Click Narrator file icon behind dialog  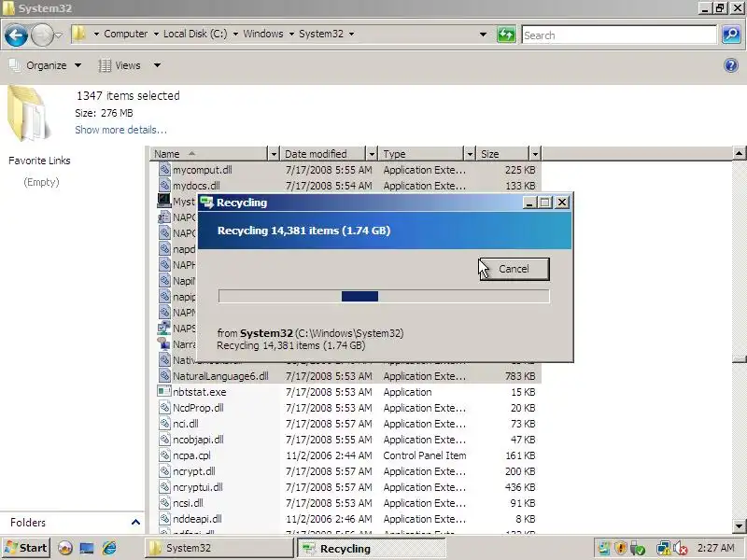(164, 343)
